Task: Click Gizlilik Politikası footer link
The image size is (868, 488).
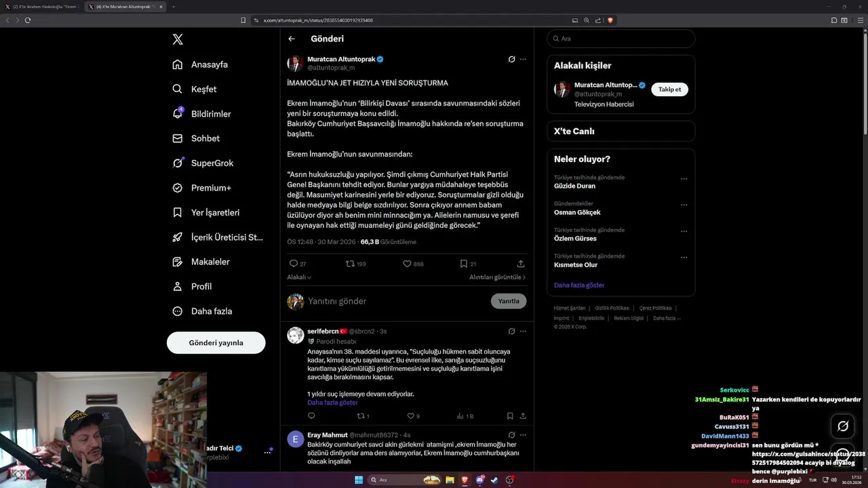Action: pyautogui.click(x=612, y=308)
